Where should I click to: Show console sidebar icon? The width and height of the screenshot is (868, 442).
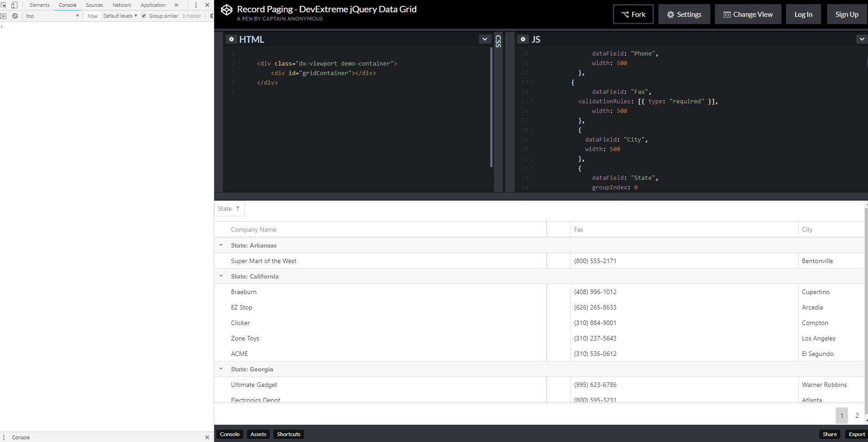point(4,16)
